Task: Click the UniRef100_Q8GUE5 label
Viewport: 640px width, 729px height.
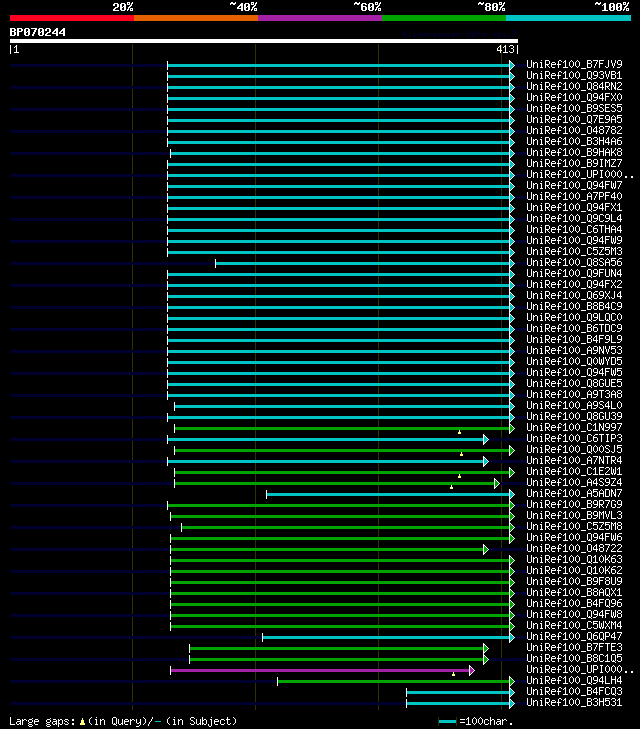Action: (574, 384)
